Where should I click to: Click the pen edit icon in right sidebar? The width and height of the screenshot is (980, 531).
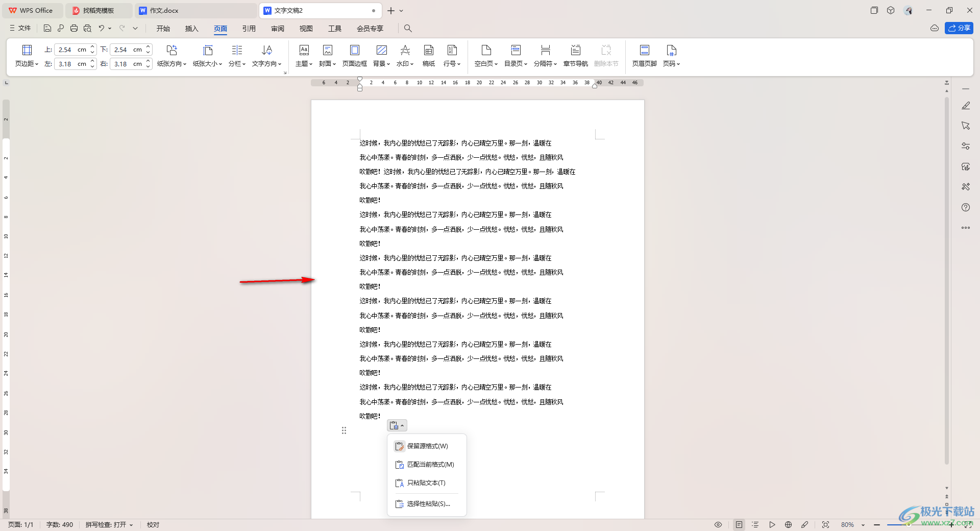point(966,106)
